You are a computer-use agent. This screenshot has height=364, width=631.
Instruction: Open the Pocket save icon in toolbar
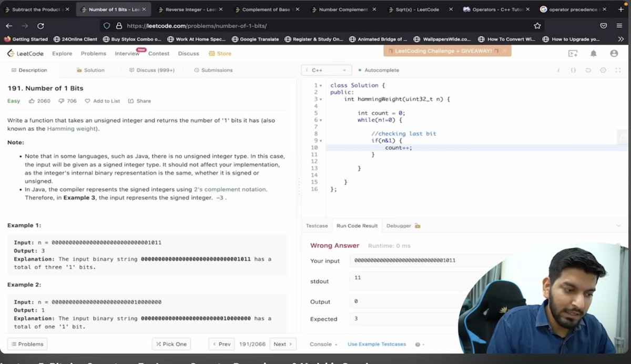[x=604, y=26]
